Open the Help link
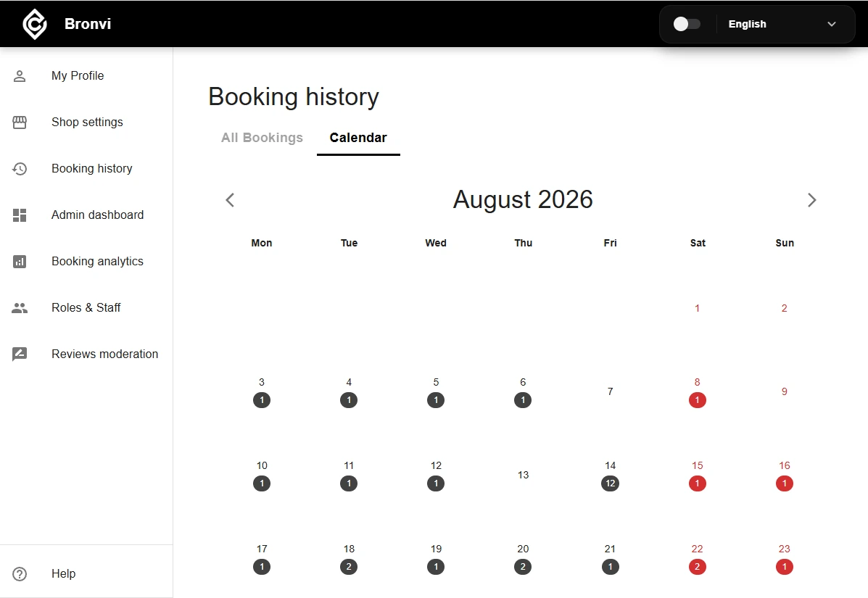The width and height of the screenshot is (868, 598). coord(86,574)
